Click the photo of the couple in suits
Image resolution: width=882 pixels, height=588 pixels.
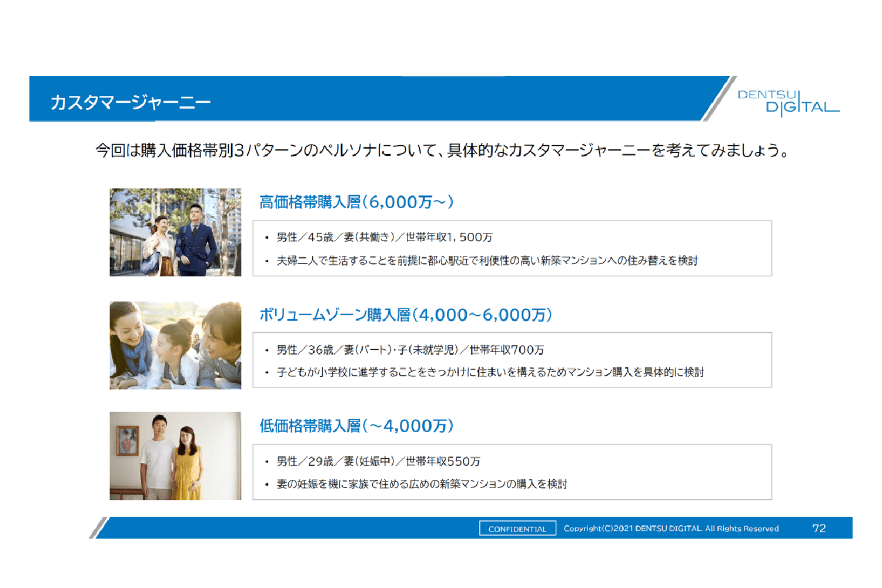175,232
